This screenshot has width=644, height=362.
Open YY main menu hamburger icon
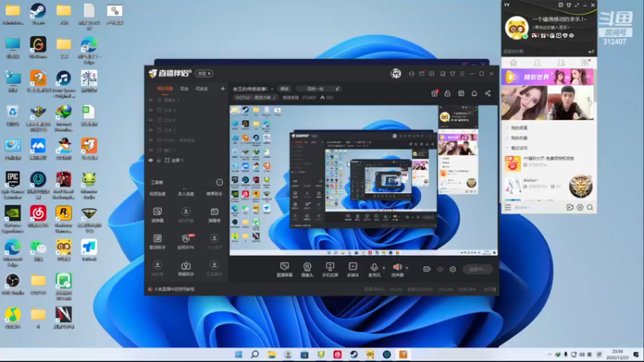(x=508, y=208)
